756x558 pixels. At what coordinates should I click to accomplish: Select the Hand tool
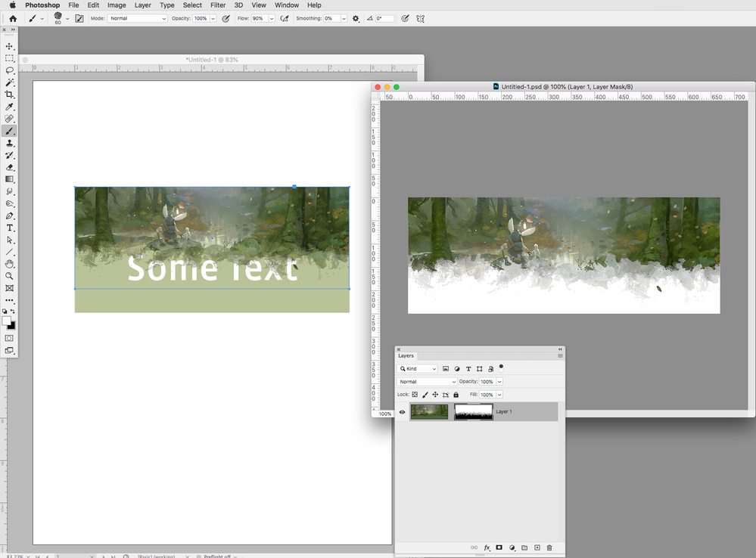9,264
